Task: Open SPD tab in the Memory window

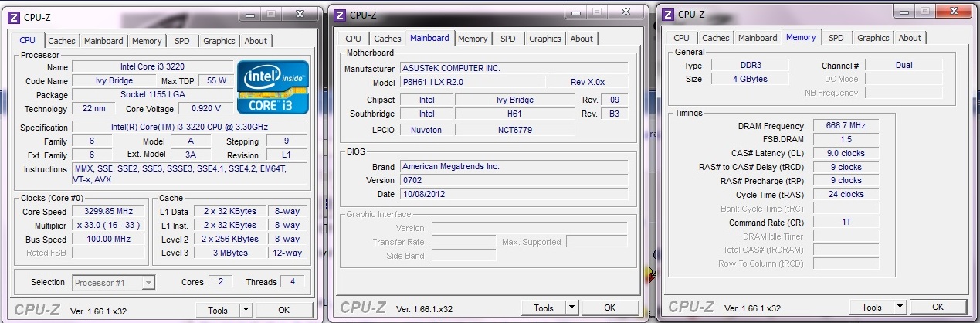Action: pyautogui.click(x=836, y=38)
